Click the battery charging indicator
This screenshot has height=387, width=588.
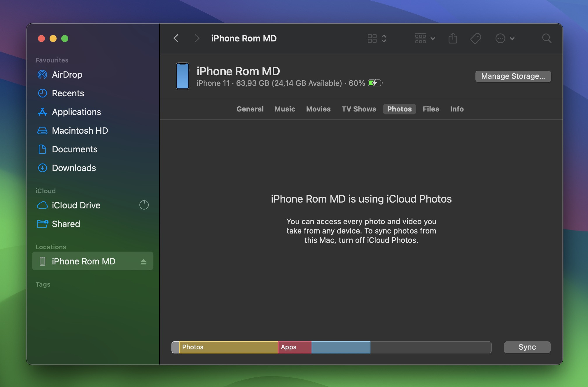[375, 83]
